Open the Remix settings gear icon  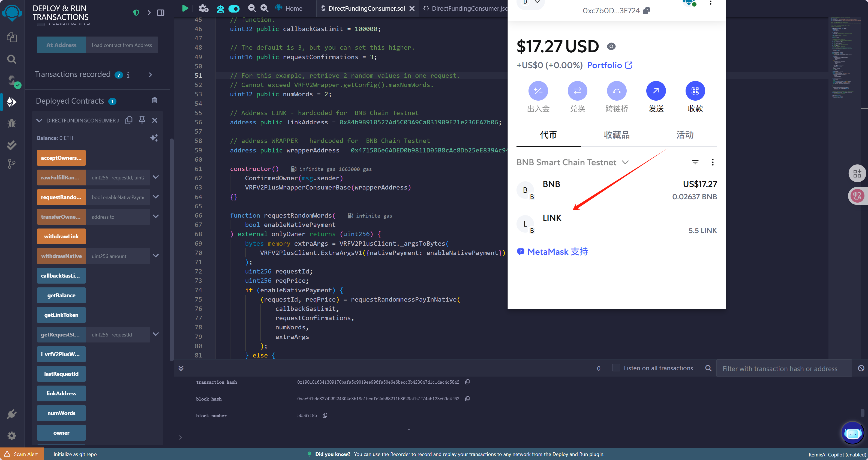coord(12,436)
